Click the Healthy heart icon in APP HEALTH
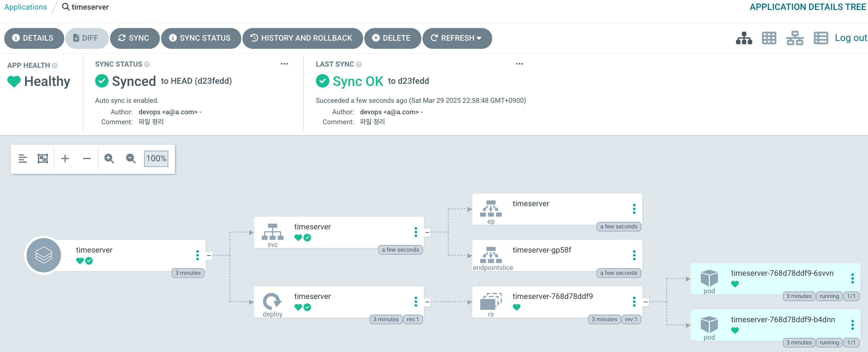Viewport: 868px width, 352px height. tap(14, 81)
